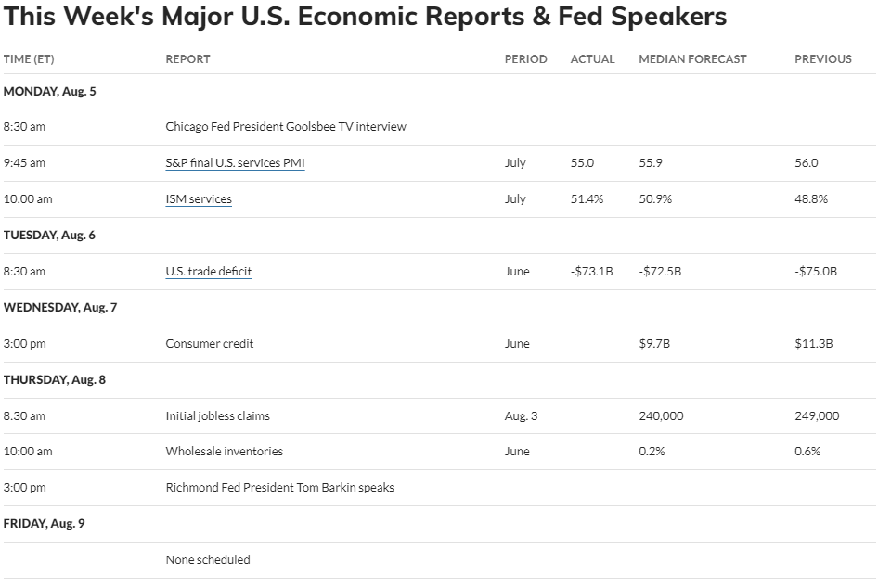
Task: Click the MEDIAN FORECAST column header
Action: point(692,59)
